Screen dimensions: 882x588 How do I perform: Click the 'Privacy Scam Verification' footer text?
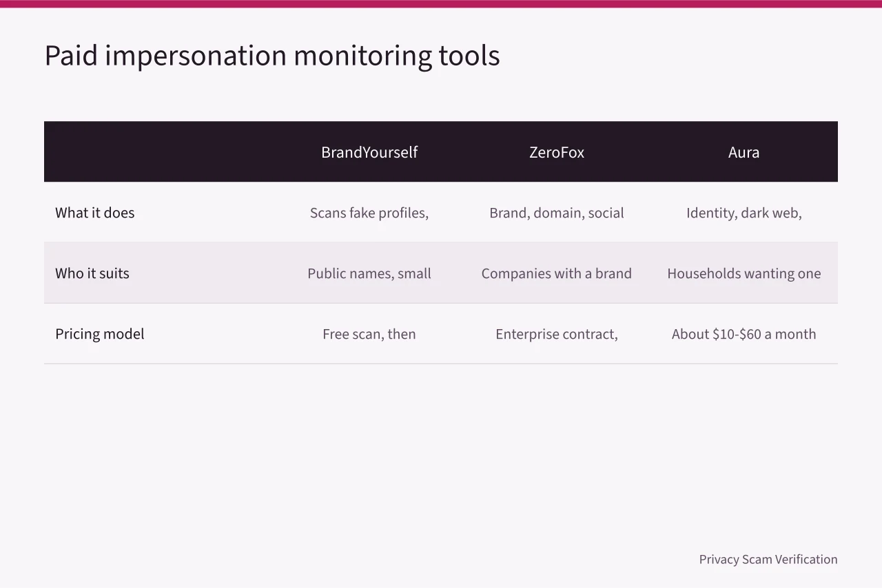(x=768, y=559)
